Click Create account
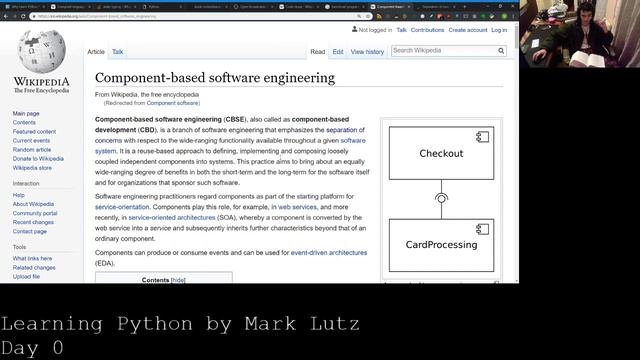640x360 pixels. (468, 30)
